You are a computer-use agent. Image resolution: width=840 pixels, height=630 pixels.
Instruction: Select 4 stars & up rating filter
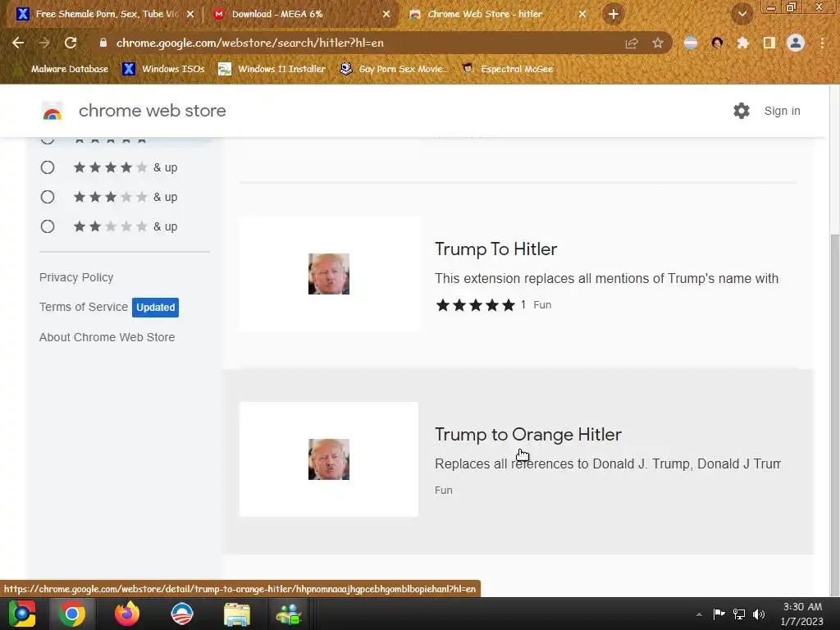48,167
